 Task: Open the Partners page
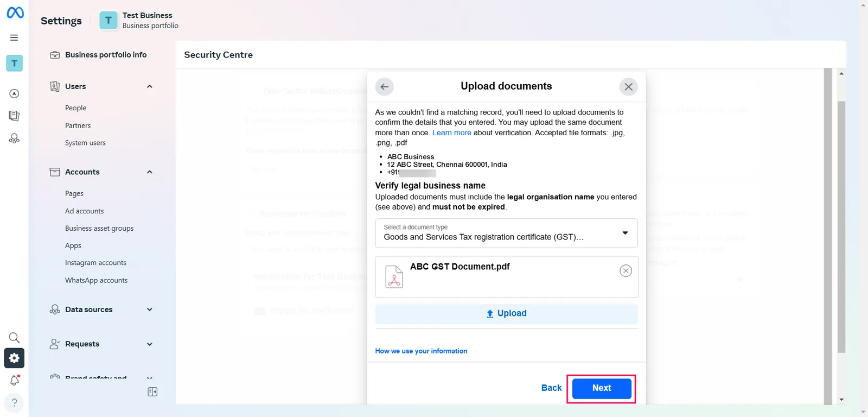coord(78,125)
